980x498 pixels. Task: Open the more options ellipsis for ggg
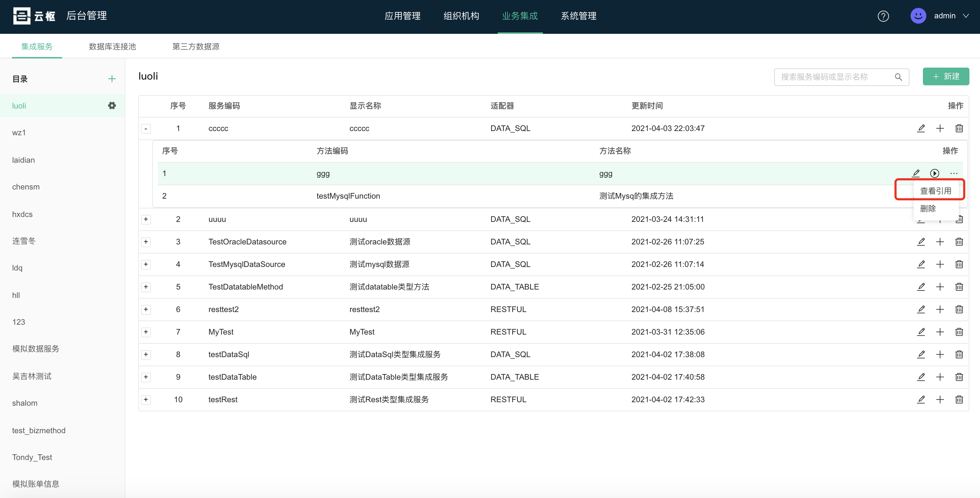point(953,173)
